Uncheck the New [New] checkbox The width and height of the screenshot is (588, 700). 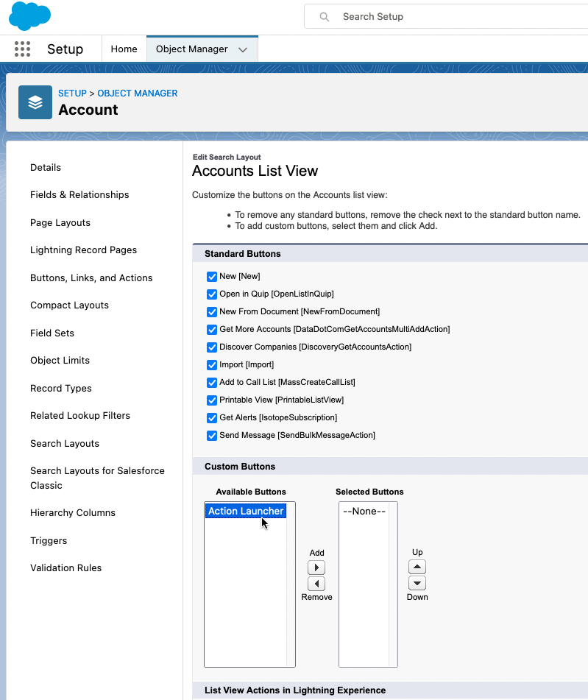tap(212, 277)
